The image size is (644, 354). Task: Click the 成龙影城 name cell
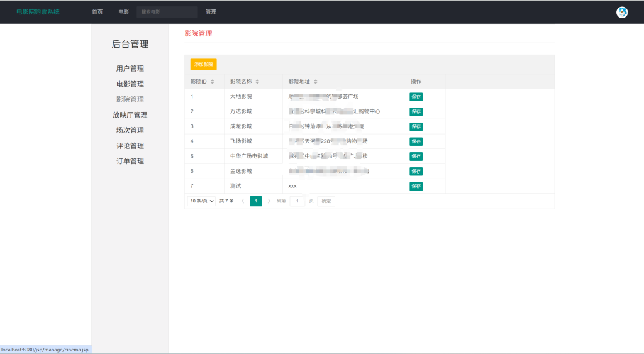(x=253, y=126)
